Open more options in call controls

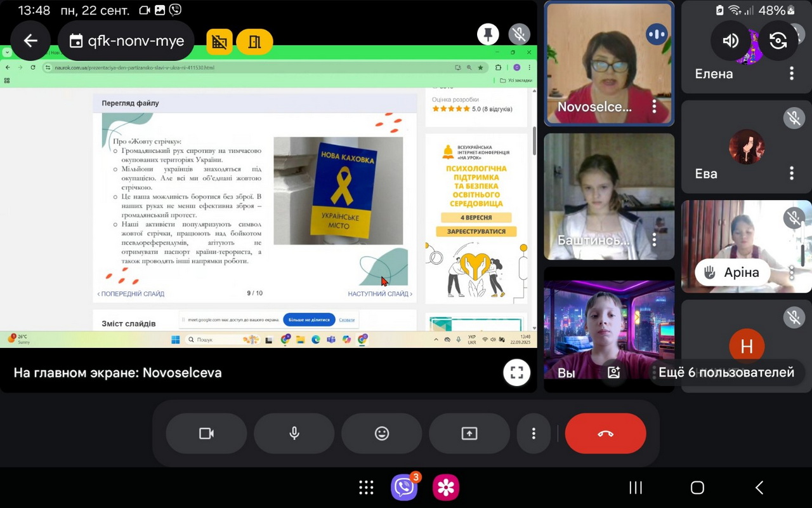point(534,433)
